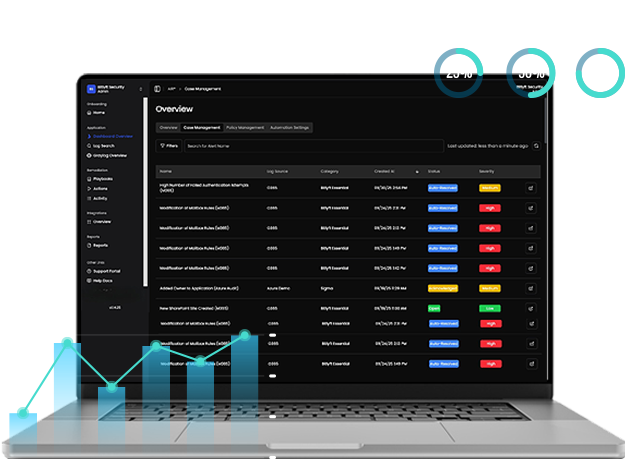This screenshot has height=459, width=625.
Task: Open Reports in the sidebar
Action: coord(101,244)
